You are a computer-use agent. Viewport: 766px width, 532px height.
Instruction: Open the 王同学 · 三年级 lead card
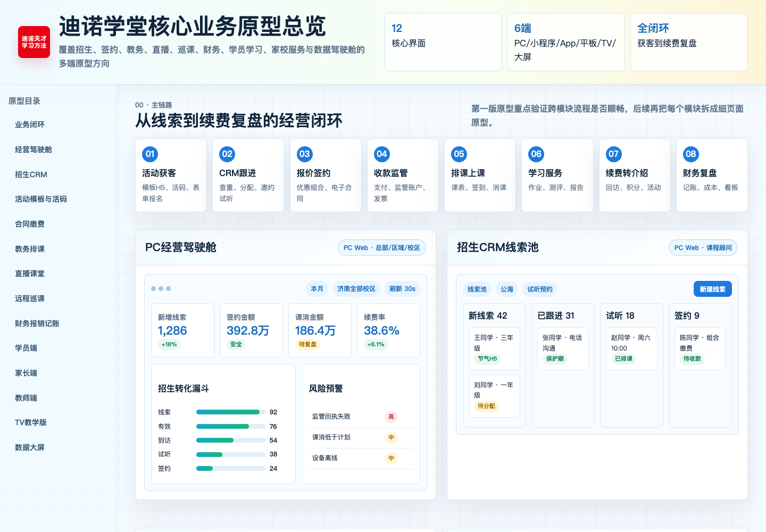click(494, 348)
